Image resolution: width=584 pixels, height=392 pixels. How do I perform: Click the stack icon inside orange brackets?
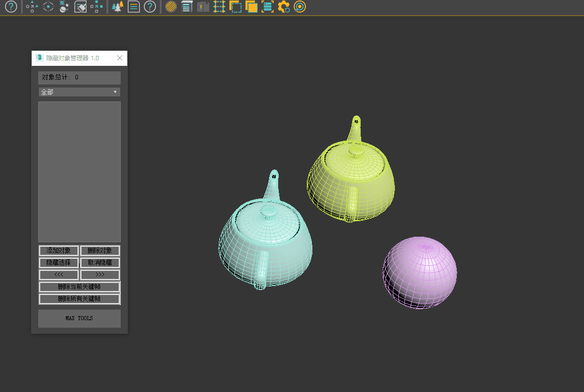[268, 7]
